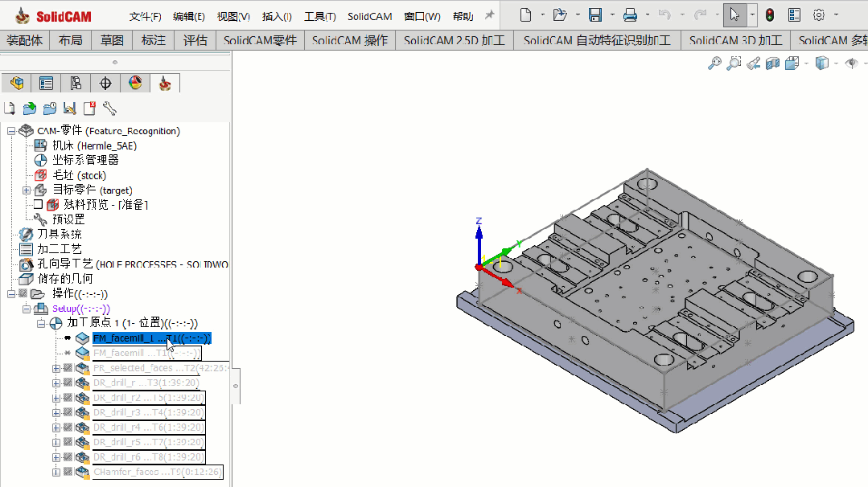Click the wrench settings icon in manager toolbar

[x=109, y=108]
